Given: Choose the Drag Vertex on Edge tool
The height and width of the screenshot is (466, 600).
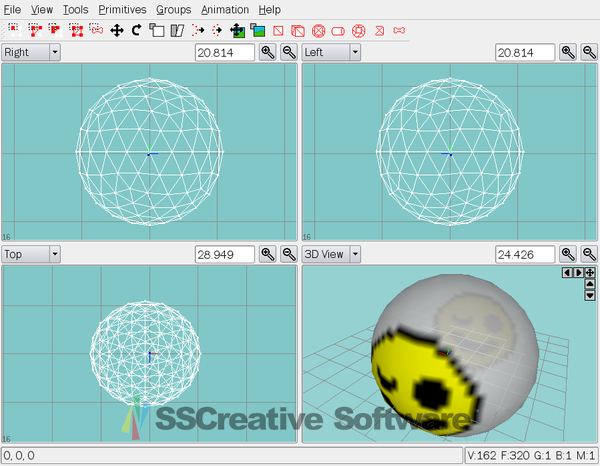Looking at the screenshot, I should tap(217, 30).
